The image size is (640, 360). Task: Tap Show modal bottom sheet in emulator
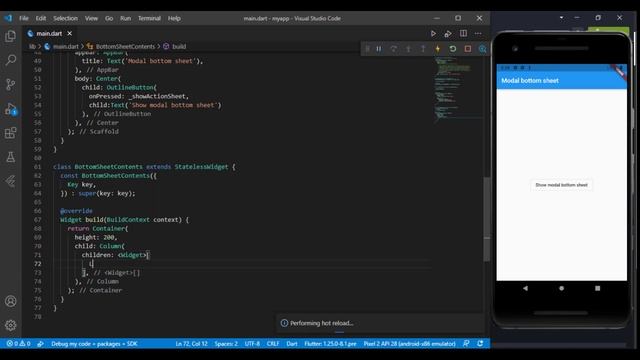coord(561,185)
